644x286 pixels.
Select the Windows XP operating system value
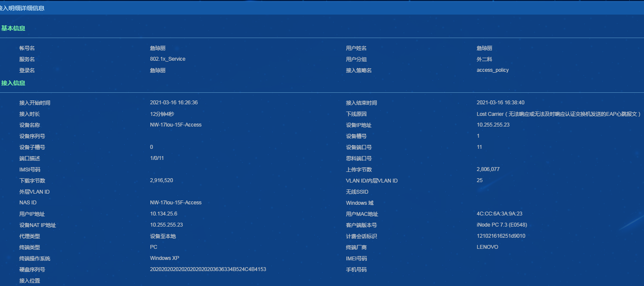click(164, 258)
